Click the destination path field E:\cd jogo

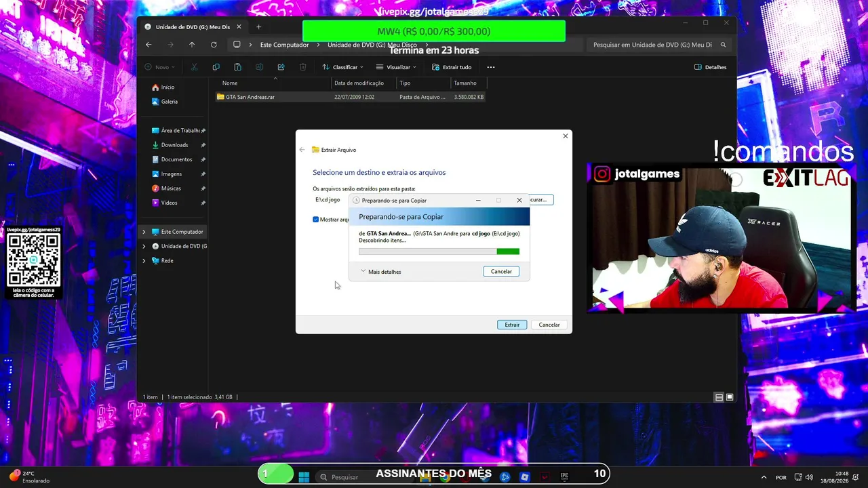point(331,200)
